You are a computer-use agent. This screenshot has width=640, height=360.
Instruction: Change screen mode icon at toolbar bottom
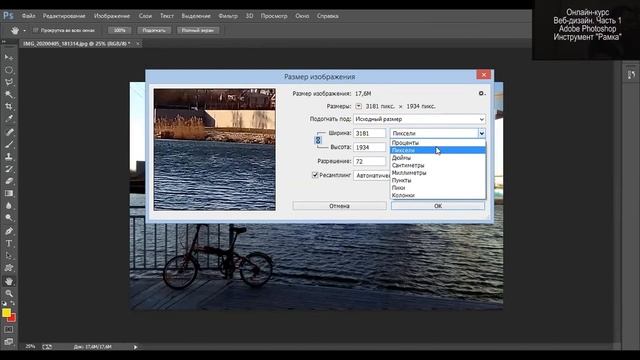(9, 342)
